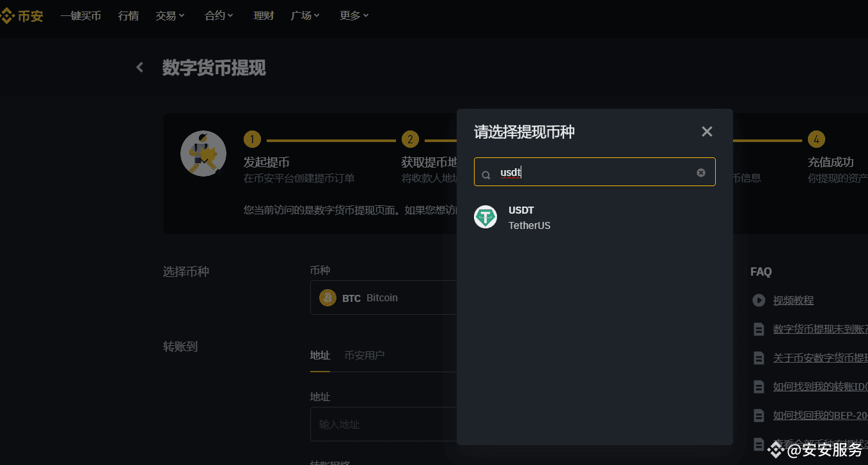This screenshot has width=868, height=465.
Task: Click the 请选择提现币种 dialog title
Action: (525, 132)
